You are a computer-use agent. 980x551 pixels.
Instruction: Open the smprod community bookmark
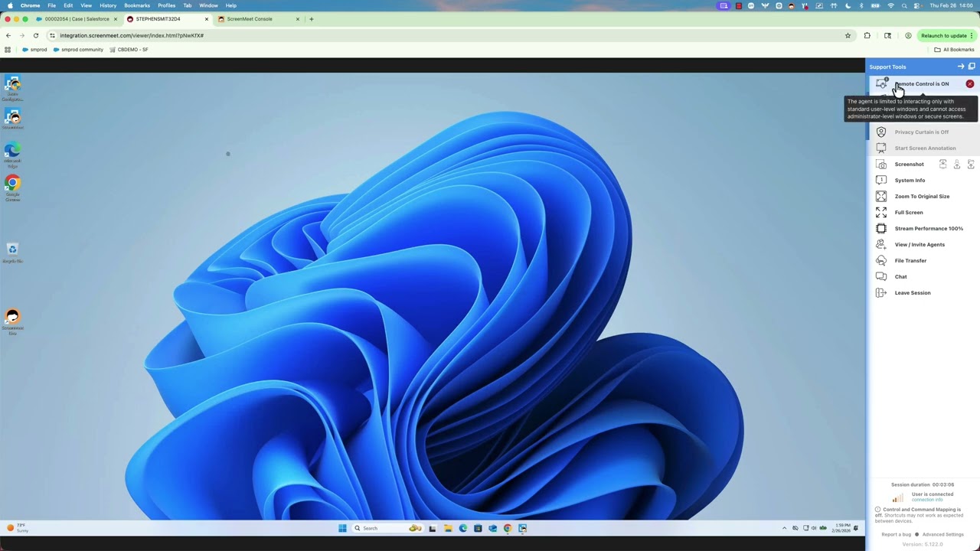tap(78, 50)
